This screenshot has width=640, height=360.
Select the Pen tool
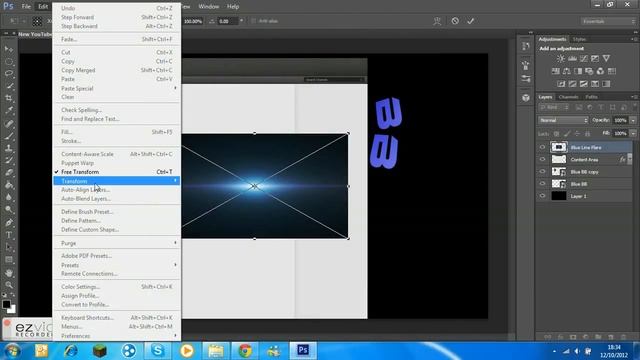pos(9,223)
